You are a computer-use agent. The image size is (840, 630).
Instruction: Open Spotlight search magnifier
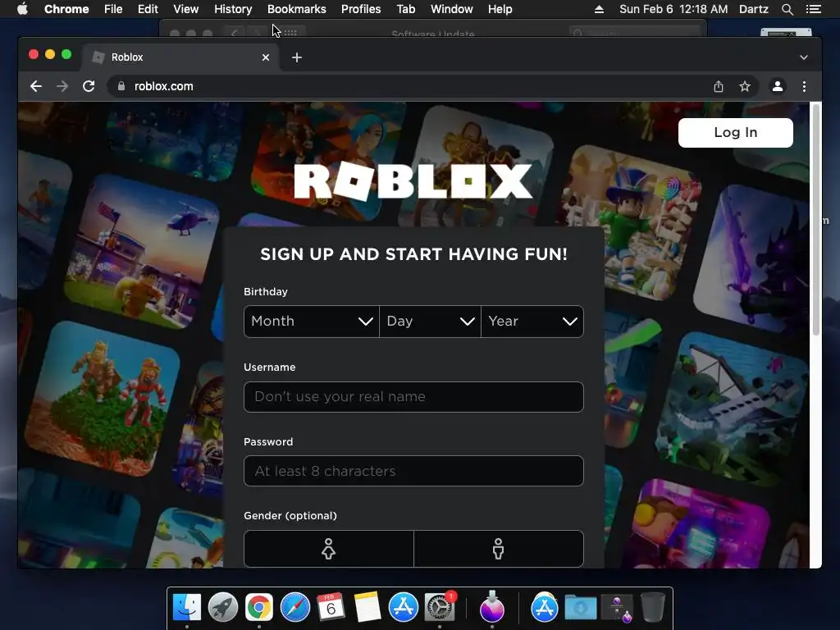click(787, 9)
